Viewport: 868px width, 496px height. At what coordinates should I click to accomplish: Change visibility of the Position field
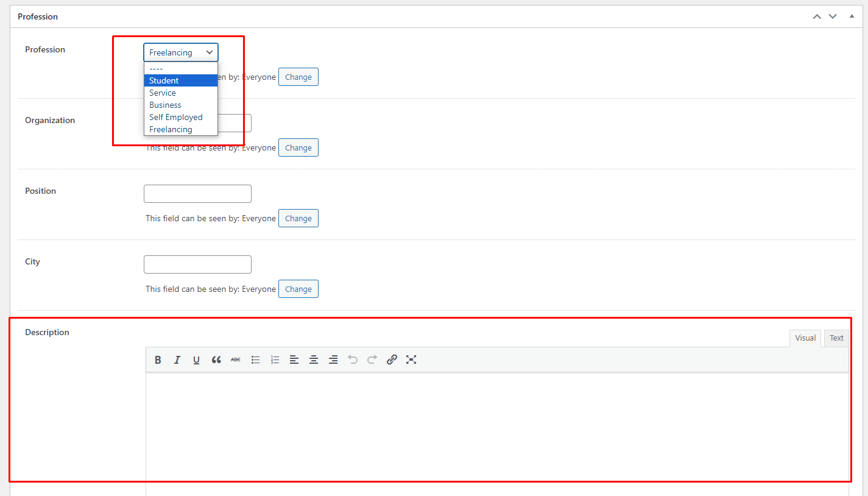298,218
